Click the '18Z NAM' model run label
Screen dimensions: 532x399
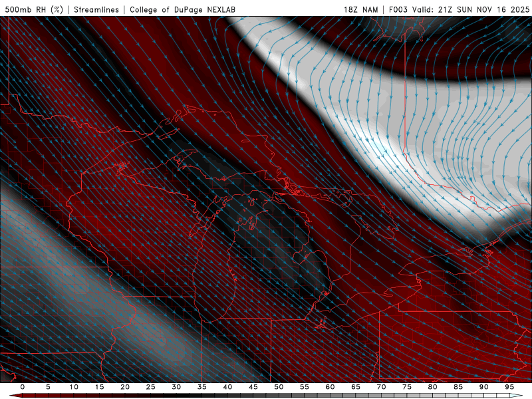click(360, 9)
